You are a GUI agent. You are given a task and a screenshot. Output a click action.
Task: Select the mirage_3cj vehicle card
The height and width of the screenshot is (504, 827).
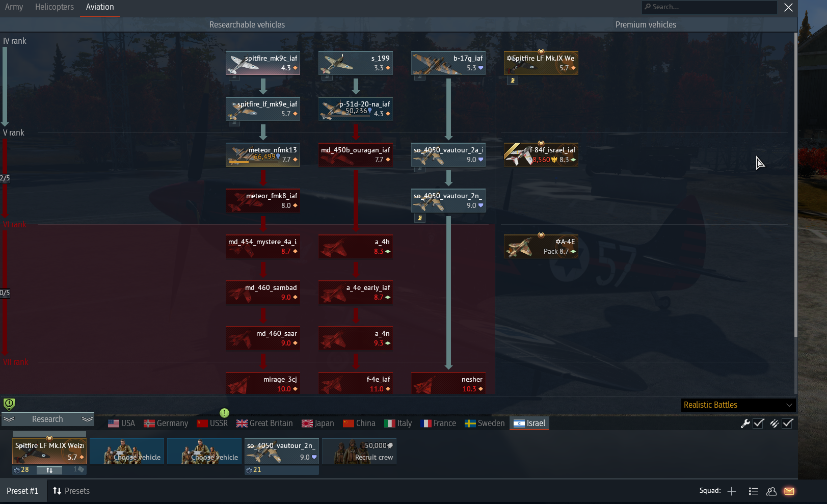click(263, 384)
